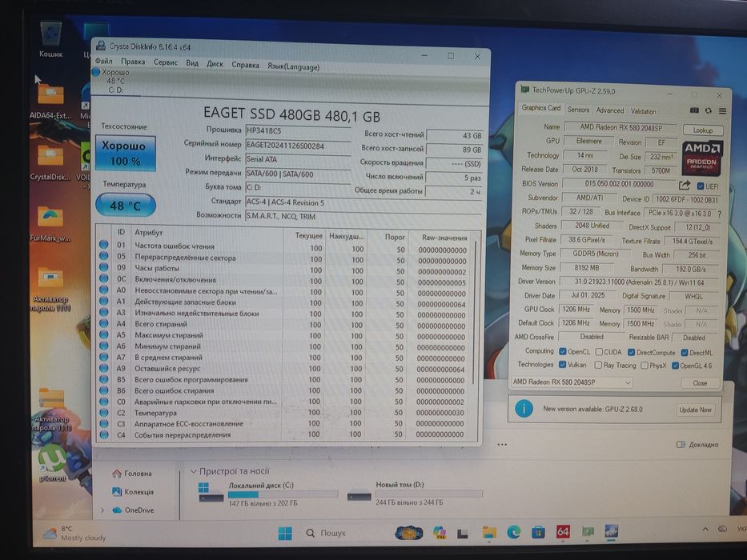747x560 pixels.
Task: Switch to the Advanced tab in GPU-Z
Action: 610,110
